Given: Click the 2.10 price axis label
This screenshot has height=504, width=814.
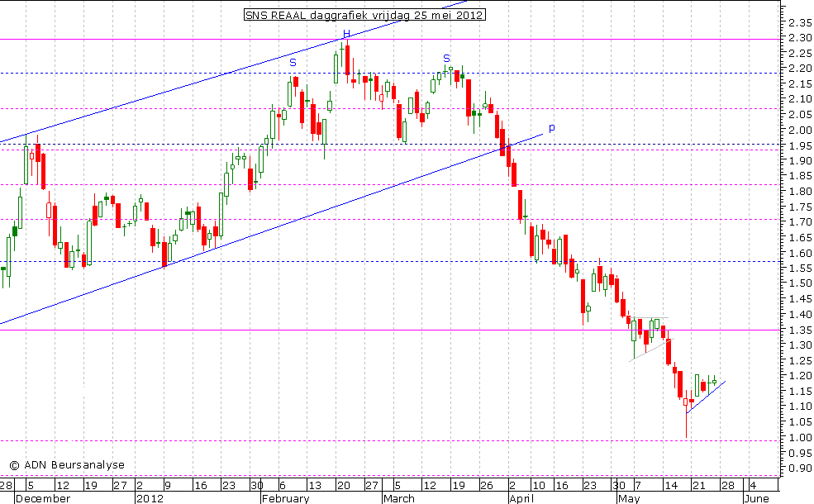Looking at the screenshot, I should [799, 99].
